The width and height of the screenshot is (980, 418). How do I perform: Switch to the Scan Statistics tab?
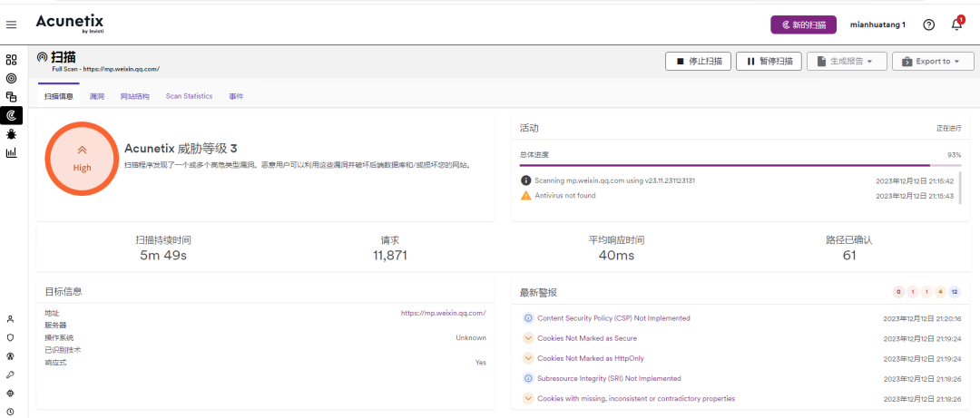[x=190, y=96]
